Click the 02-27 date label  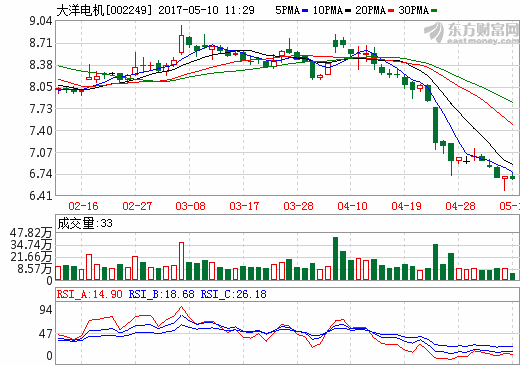point(137,206)
